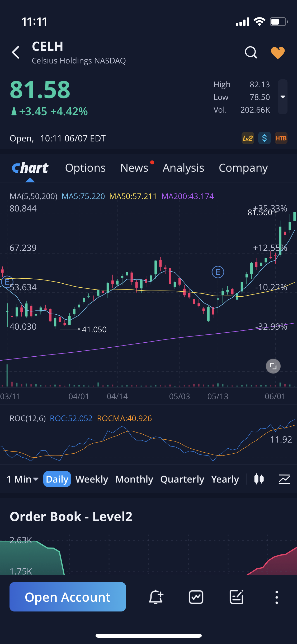
Task: Open the search magnifier icon
Action: tap(251, 52)
